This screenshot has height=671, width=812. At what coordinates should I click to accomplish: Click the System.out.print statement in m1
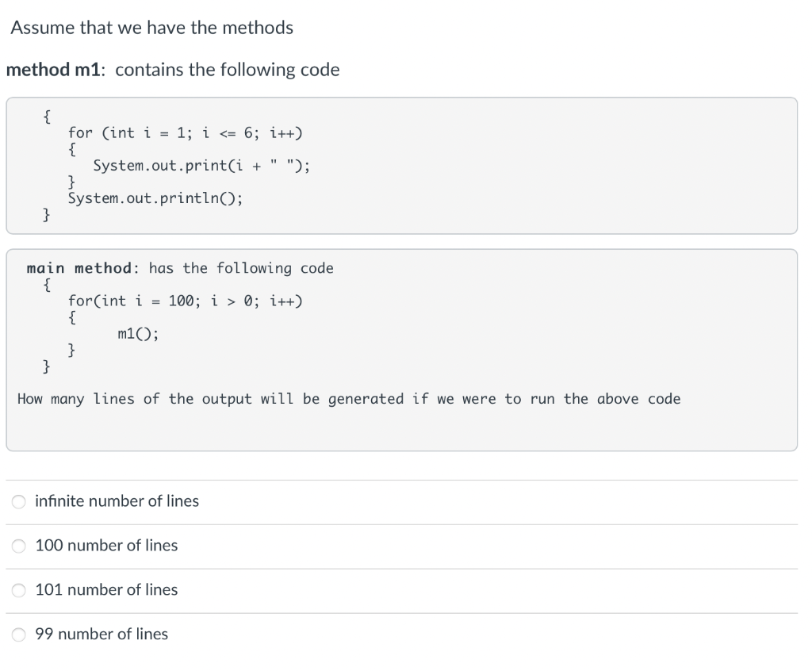(201, 165)
